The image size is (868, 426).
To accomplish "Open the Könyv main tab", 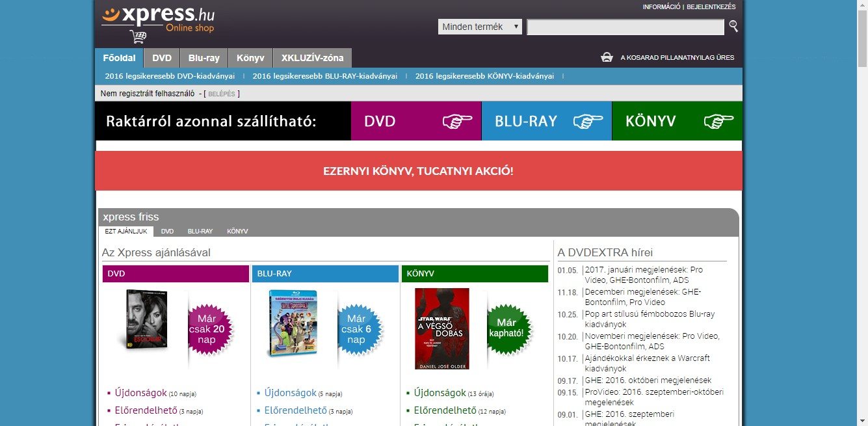I will [x=250, y=58].
